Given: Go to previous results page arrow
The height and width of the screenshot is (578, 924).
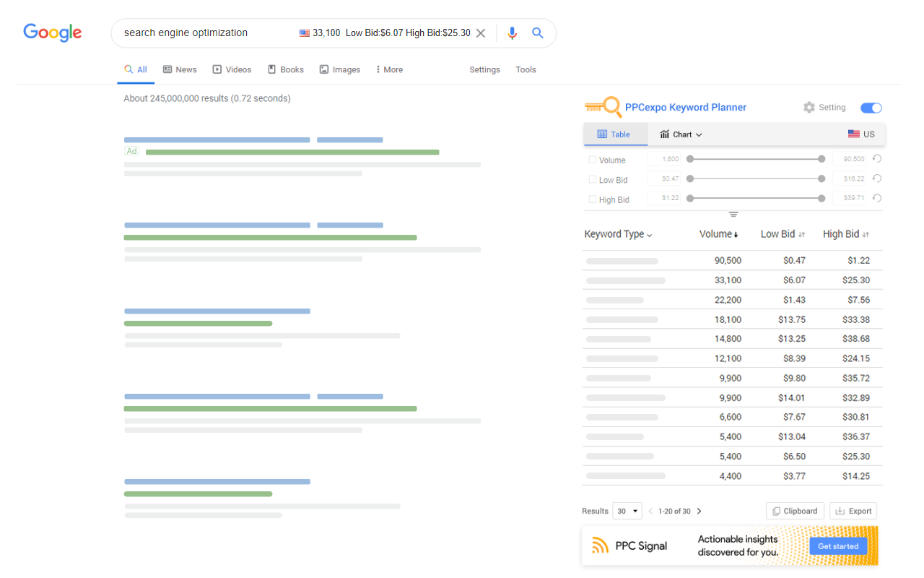Looking at the screenshot, I should 650,512.
